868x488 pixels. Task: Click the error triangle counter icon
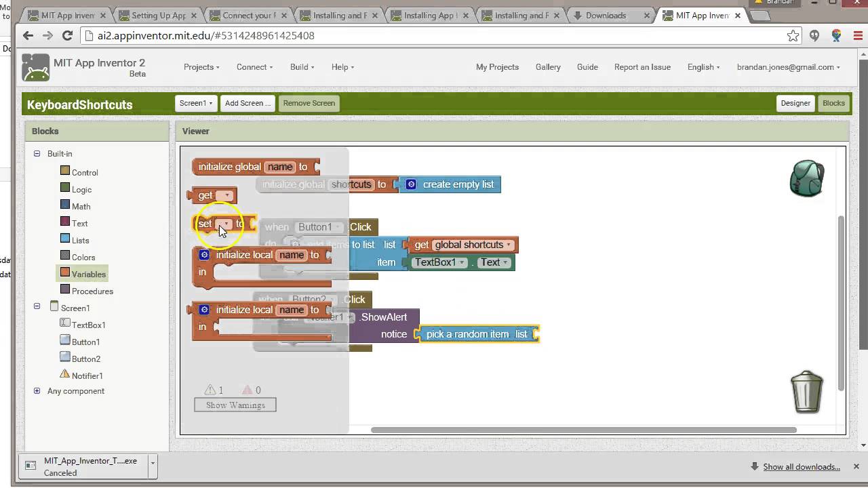click(x=248, y=390)
